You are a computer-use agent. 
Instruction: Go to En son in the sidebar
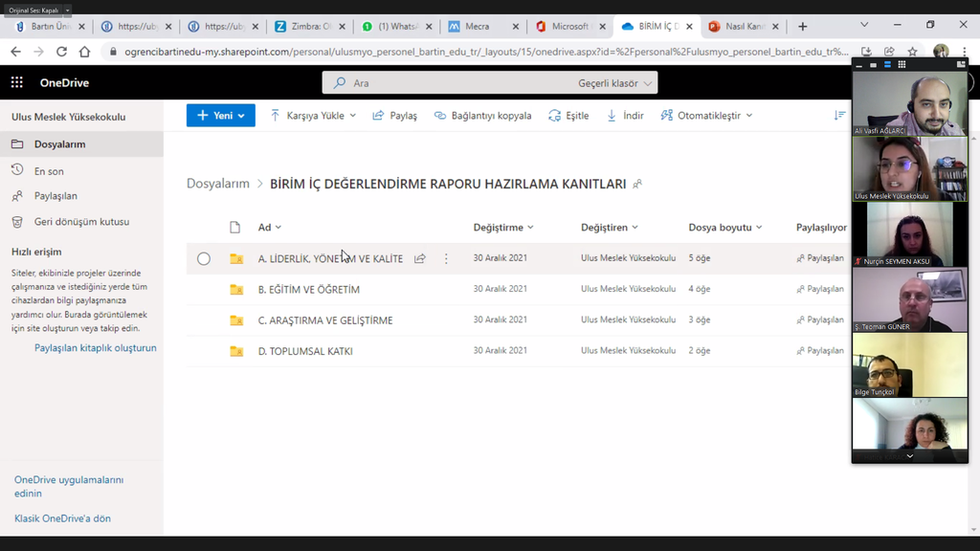tap(49, 171)
